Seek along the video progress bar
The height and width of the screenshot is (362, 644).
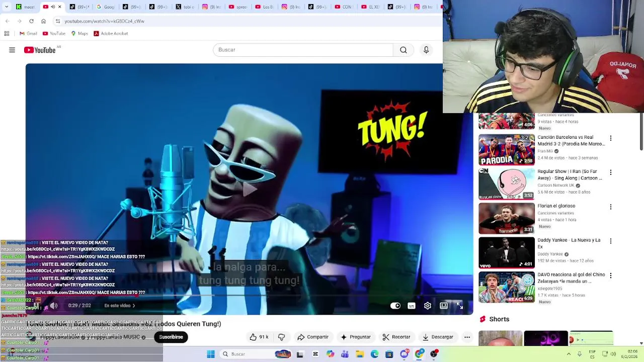point(250,296)
